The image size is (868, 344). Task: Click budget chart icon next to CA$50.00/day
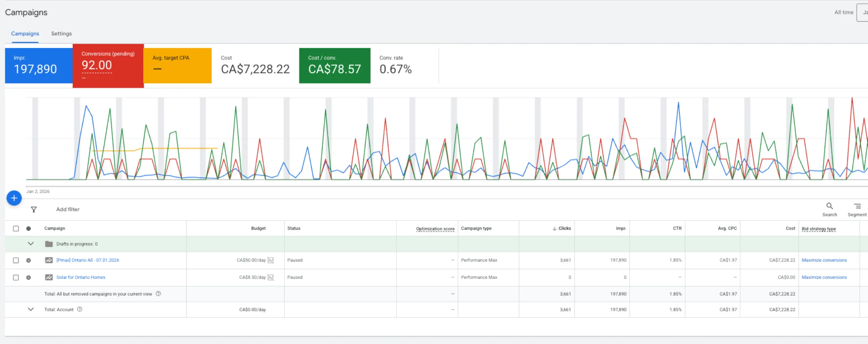click(x=270, y=260)
